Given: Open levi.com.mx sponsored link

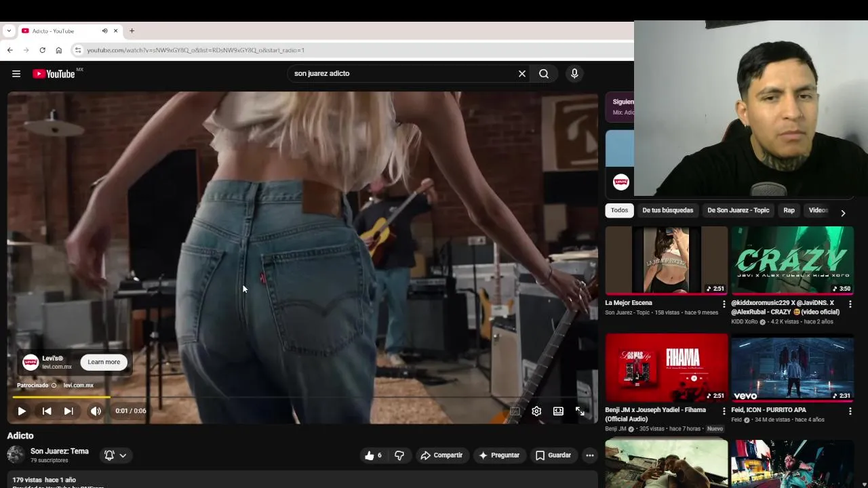Looking at the screenshot, I should coord(79,386).
